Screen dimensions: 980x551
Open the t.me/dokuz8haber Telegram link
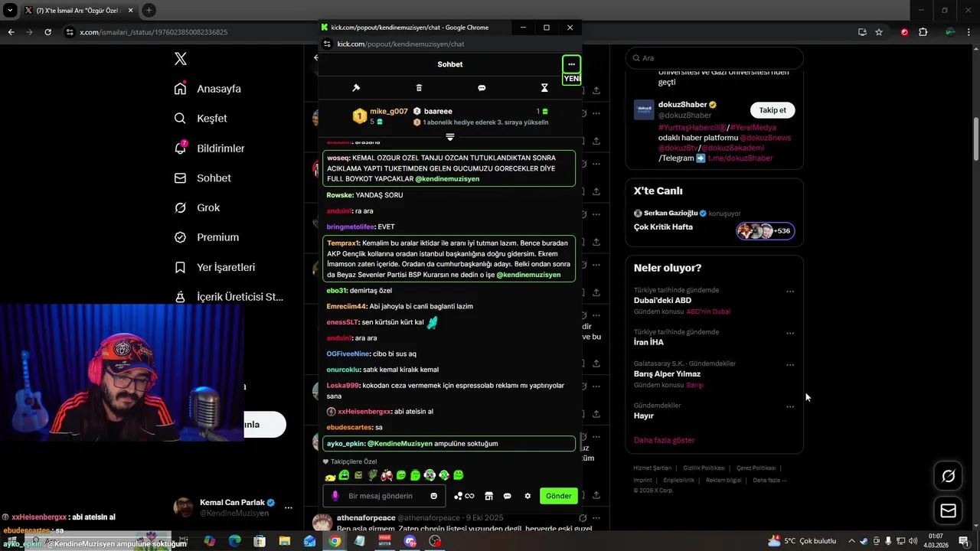[740, 158]
